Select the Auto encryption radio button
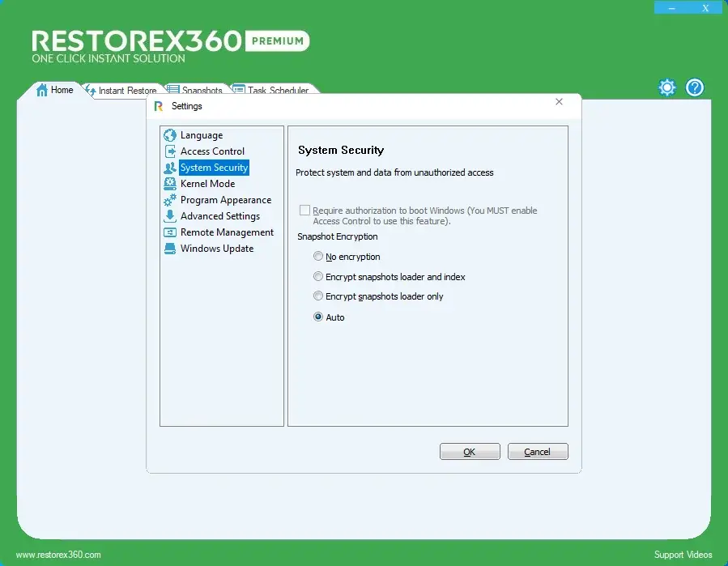This screenshot has width=728, height=566. click(x=318, y=317)
